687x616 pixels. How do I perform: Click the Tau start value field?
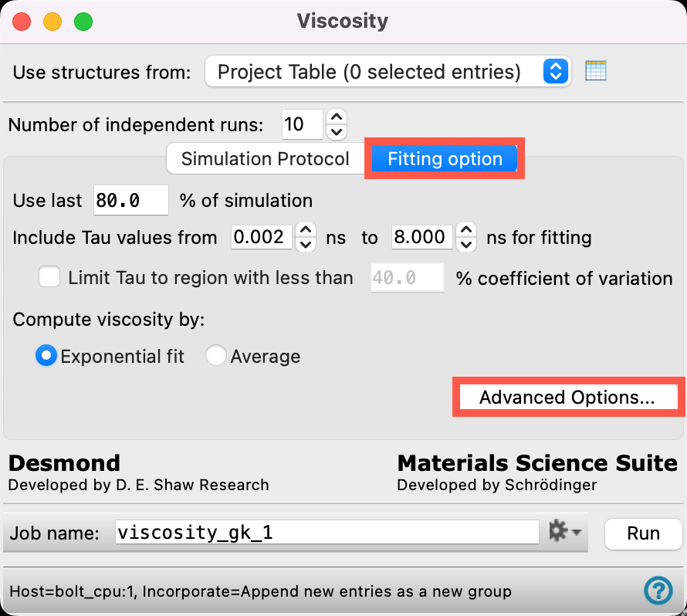(x=262, y=237)
